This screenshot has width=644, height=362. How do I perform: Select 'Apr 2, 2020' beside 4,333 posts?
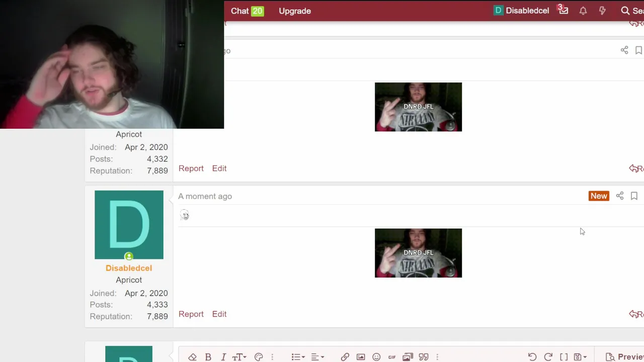click(x=146, y=293)
